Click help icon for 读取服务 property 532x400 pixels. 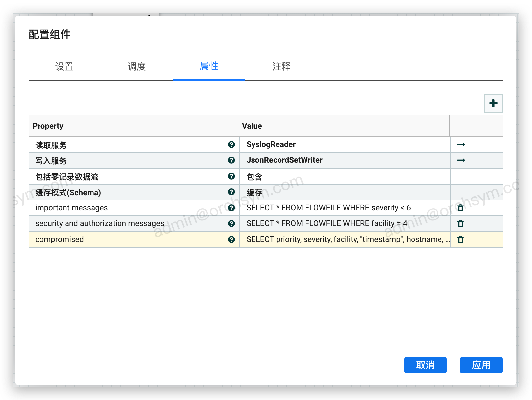(x=231, y=145)
